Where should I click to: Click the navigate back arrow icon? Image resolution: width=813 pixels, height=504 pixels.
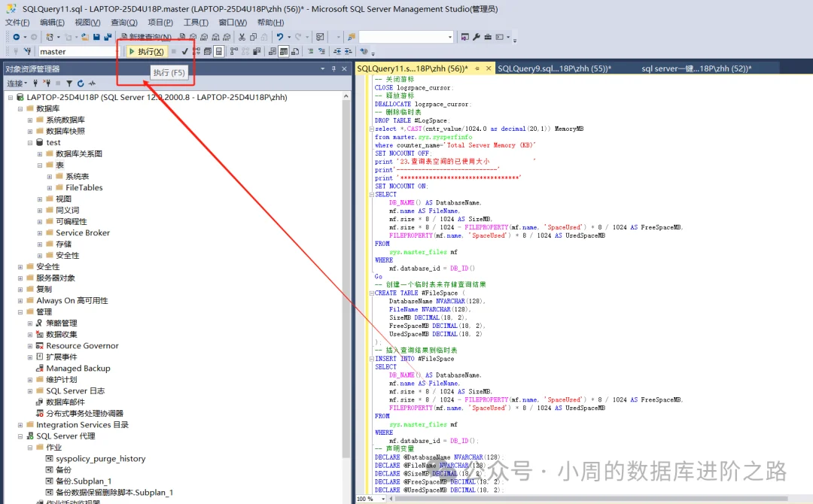[x=17, y=37]
